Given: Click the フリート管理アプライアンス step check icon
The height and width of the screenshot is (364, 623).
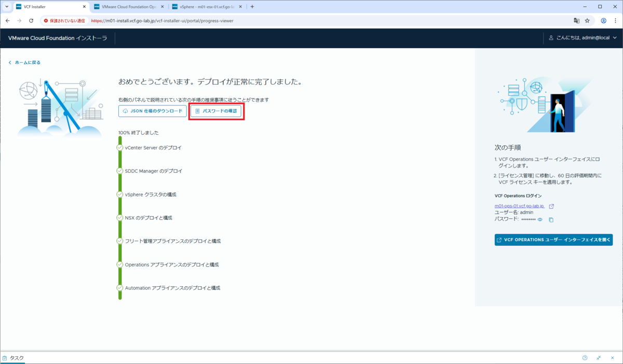Looking at the screenshot, I should pyautogui.click(x=120, y=241).
